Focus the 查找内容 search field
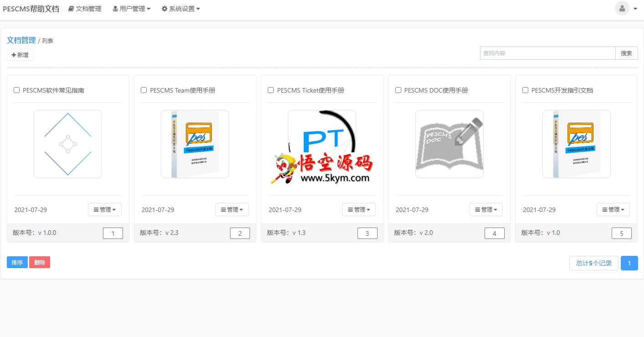This screenshot has width=644, height=337. point(547,53)
